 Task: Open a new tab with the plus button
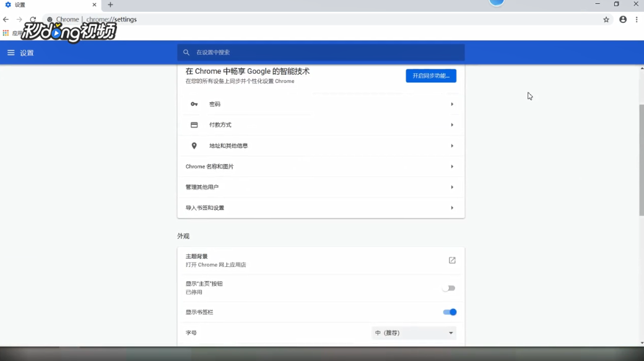(110, 5)
